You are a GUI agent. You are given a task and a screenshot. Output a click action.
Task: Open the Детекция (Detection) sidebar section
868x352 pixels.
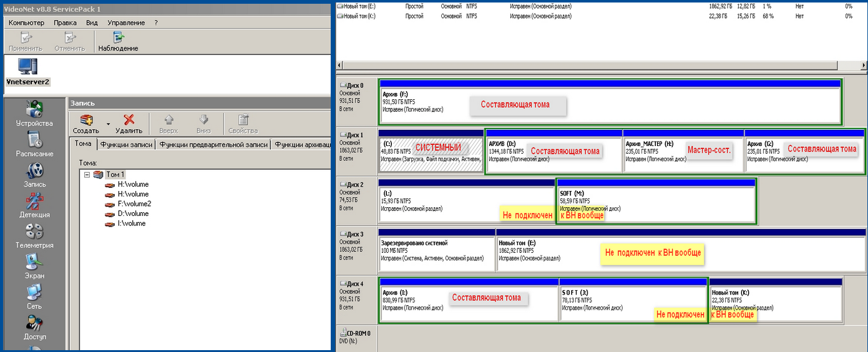point(34,204)
